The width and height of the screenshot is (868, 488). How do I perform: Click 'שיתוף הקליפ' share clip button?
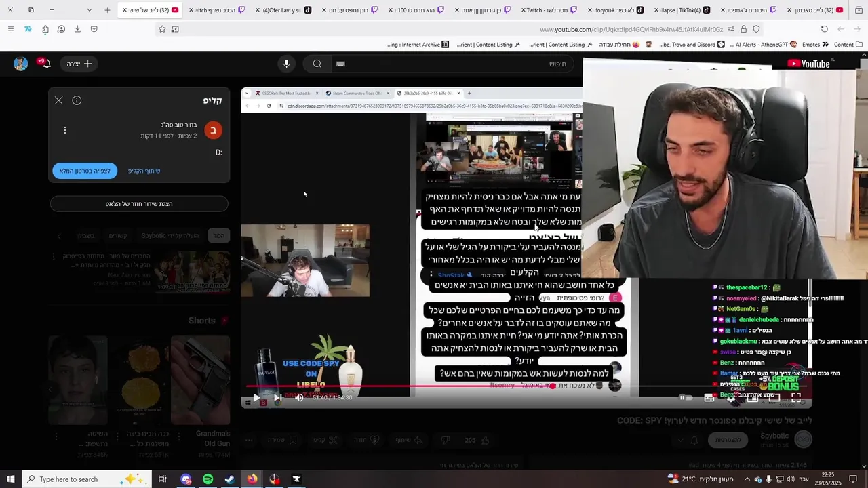(x=144, y=171)
